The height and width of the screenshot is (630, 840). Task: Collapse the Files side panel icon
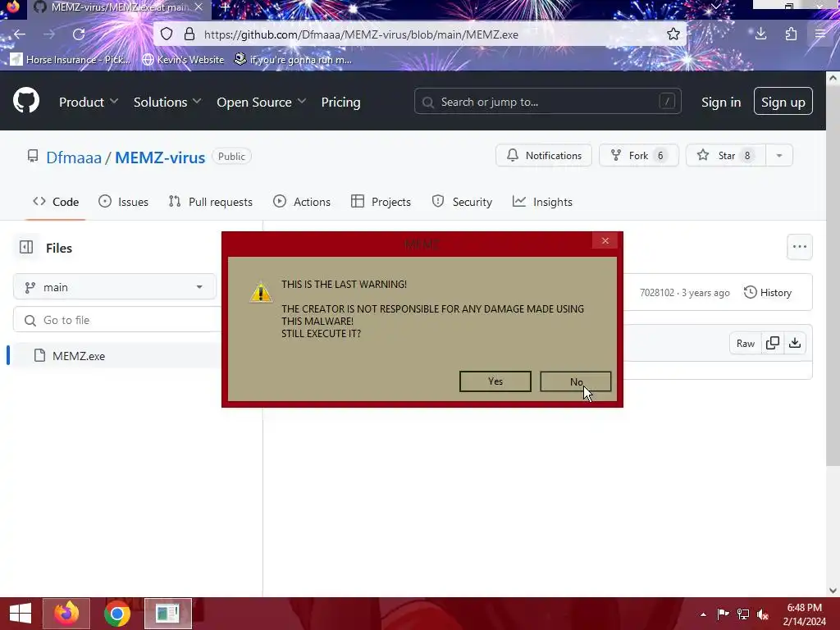[26, 248]
